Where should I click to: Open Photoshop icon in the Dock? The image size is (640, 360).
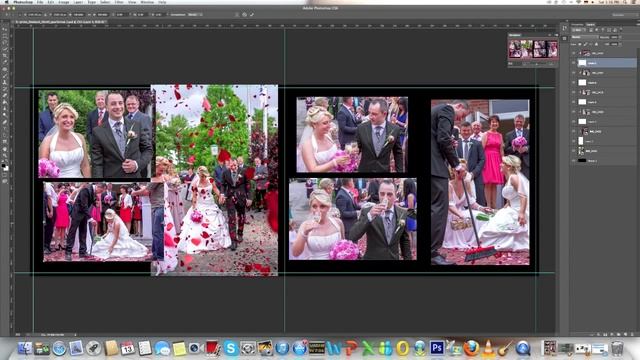pyautogui.click(x=437, y=348)
